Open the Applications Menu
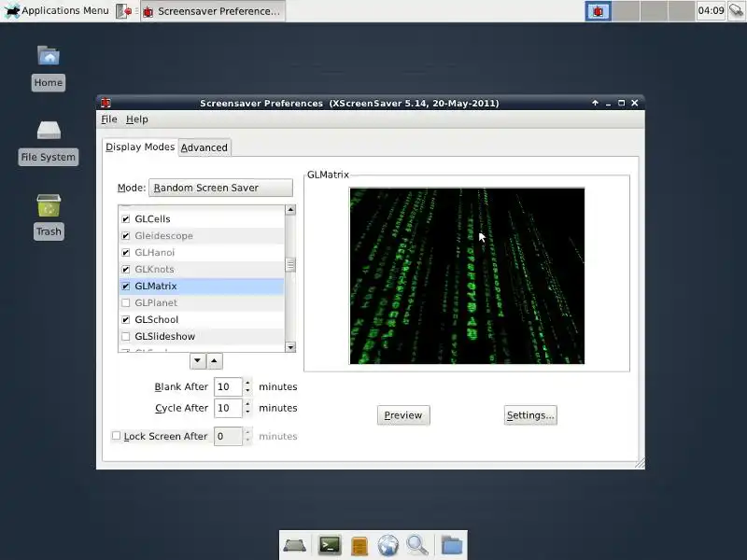This screenshot has height=560, width=747. click(x=56, y=10)
